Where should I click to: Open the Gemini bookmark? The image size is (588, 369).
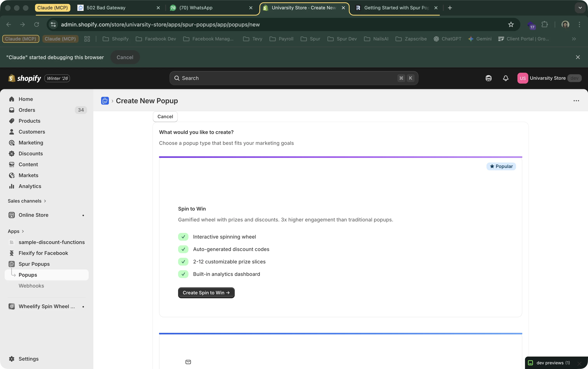coord(480,39)
